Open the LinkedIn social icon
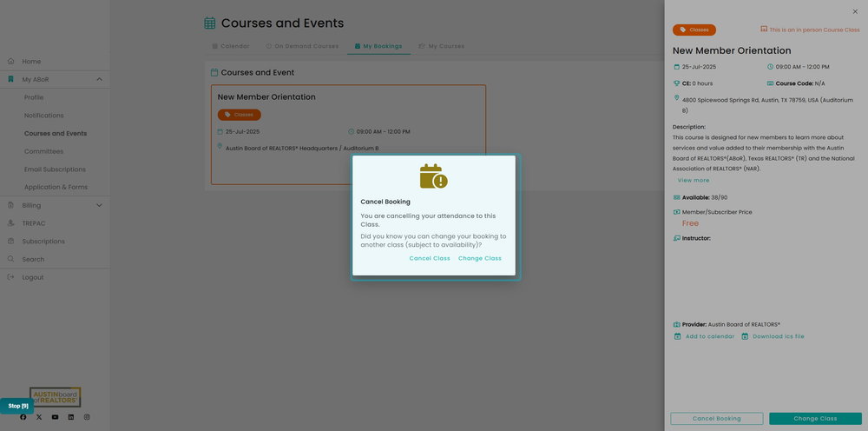Screen dimensions: 868x431 tap(71, 417)
